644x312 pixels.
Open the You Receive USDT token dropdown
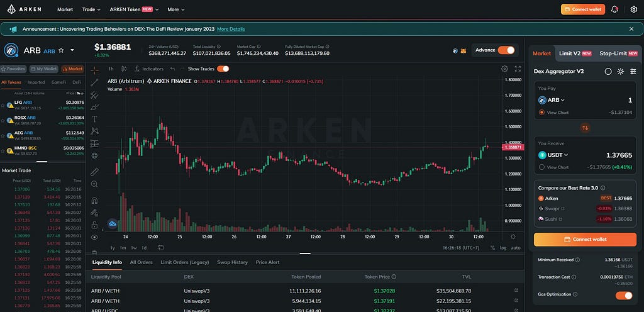(x=553, y=155)
